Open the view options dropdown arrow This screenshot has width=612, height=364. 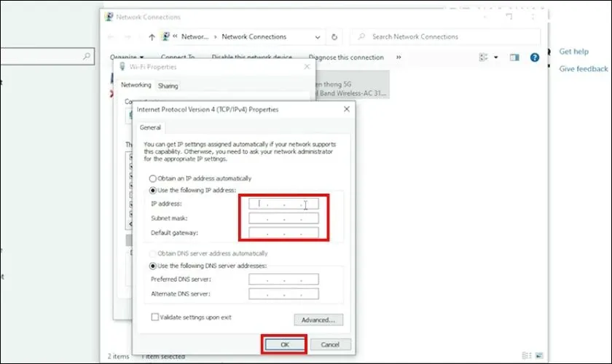click(495, 58)
